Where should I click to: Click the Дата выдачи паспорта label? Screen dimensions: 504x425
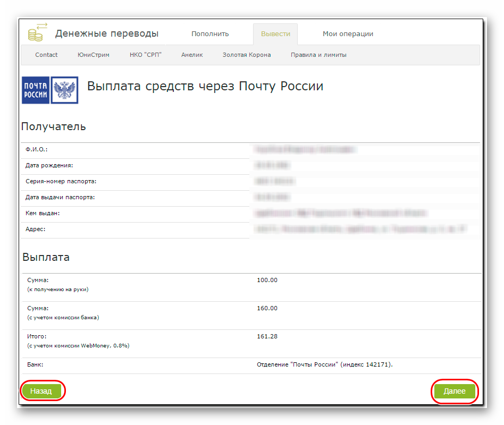[x=60, y=197]
